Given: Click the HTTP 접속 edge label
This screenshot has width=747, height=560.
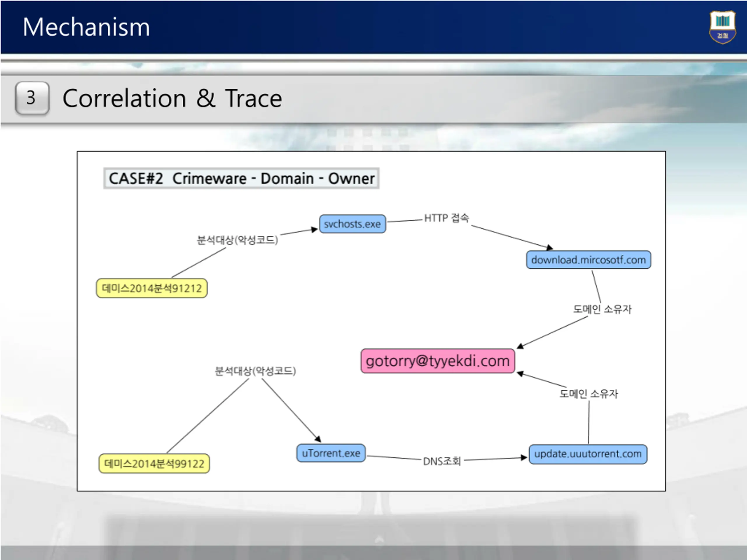Looking at the screenshot, I should [x=446, y=218].
